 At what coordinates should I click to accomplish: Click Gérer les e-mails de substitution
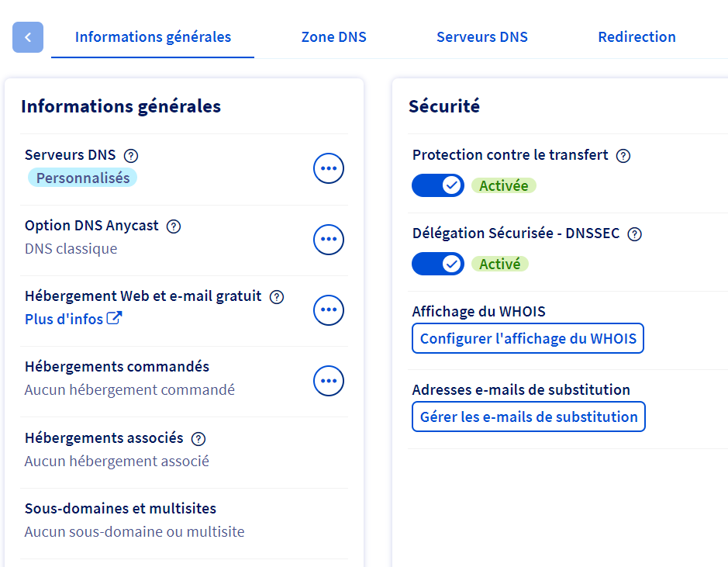pos(529,417)
